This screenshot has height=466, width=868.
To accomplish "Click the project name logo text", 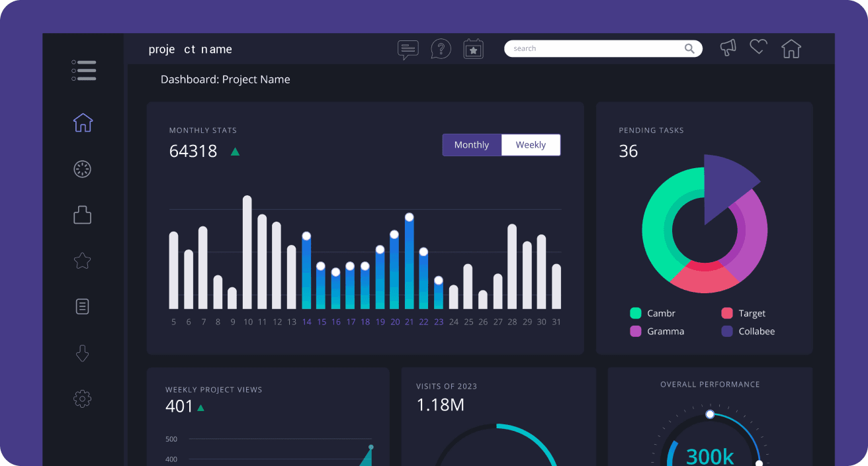I will [191, 48].
